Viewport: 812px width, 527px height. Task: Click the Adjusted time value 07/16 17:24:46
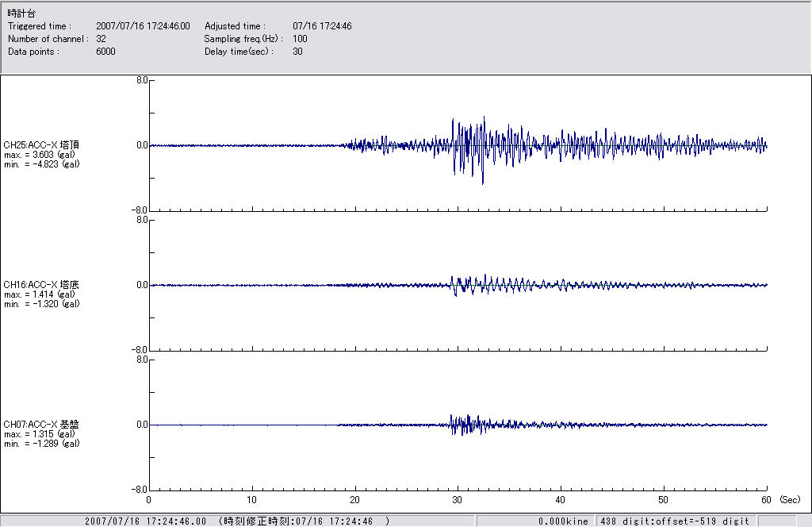point(322,26)
